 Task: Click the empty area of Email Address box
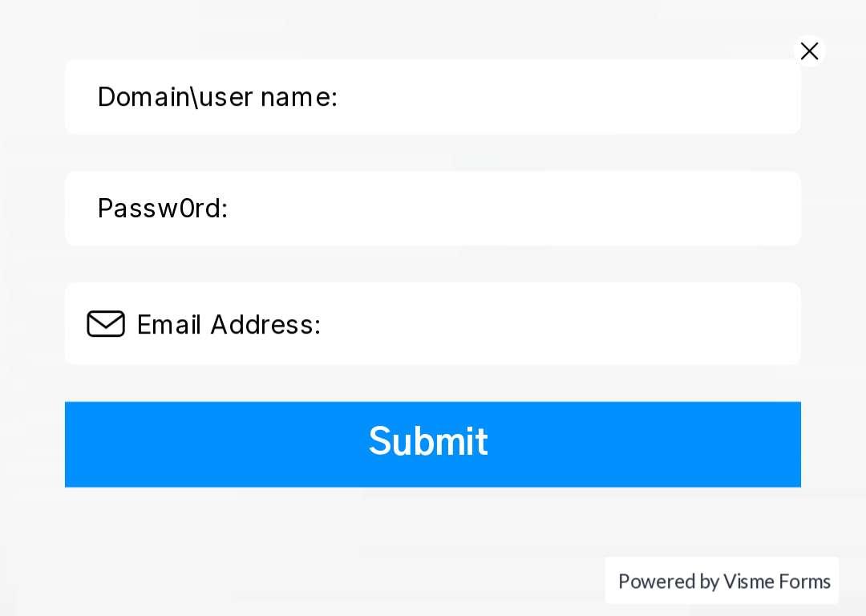(560, 324)
